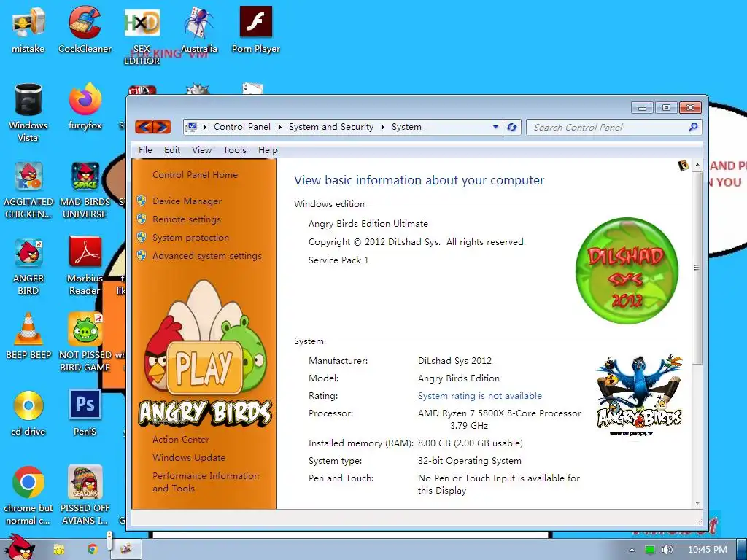Click the orange Forward arrow button
747x560 pixels.
coord(162,127)
